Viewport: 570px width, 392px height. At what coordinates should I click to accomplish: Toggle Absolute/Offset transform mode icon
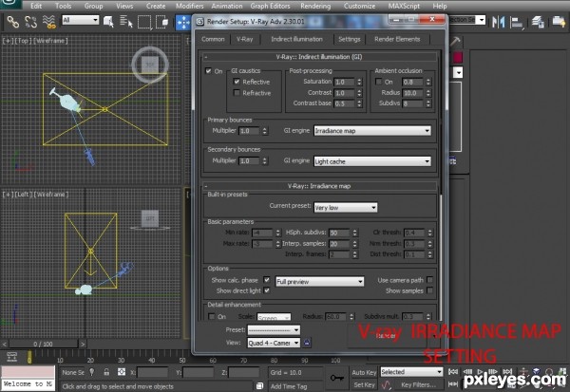pos(122,372)
